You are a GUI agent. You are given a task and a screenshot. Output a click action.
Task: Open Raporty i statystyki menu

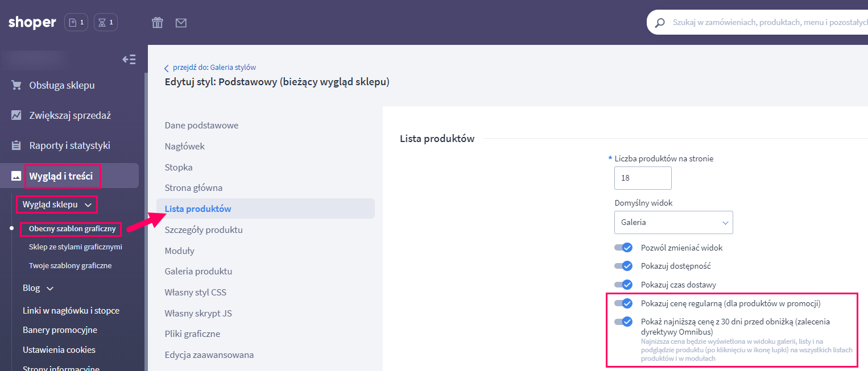tap(69, 145)
